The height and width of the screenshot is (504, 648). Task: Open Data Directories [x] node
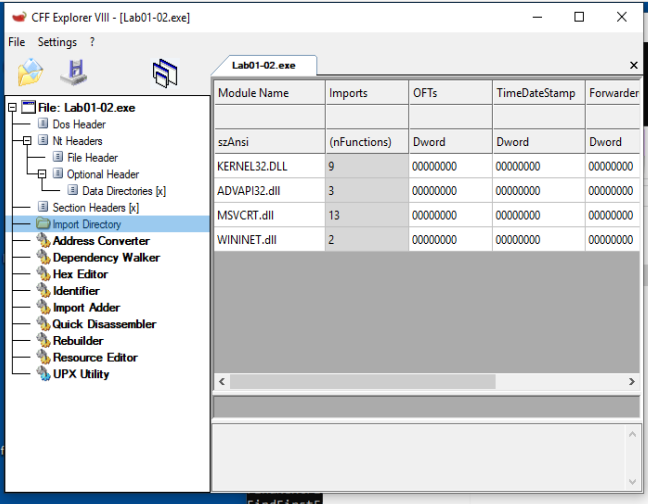click(124, 191)
